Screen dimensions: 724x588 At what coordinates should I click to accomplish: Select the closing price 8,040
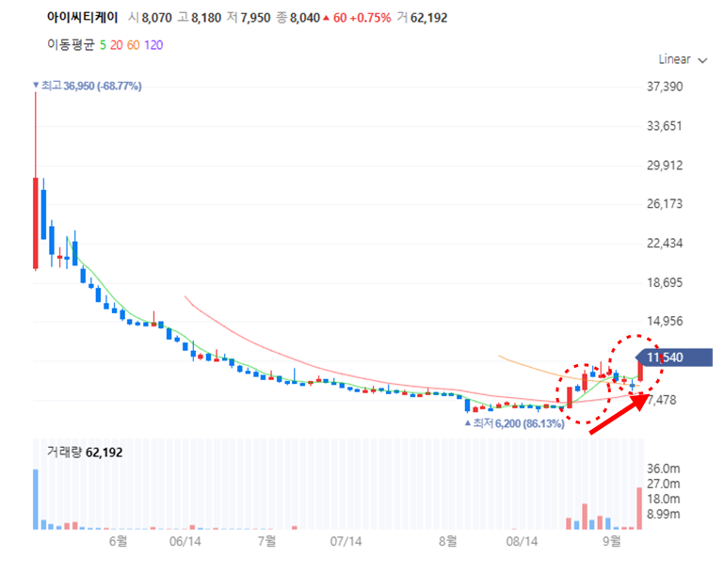pyautogui.click(x=305, y=18)
